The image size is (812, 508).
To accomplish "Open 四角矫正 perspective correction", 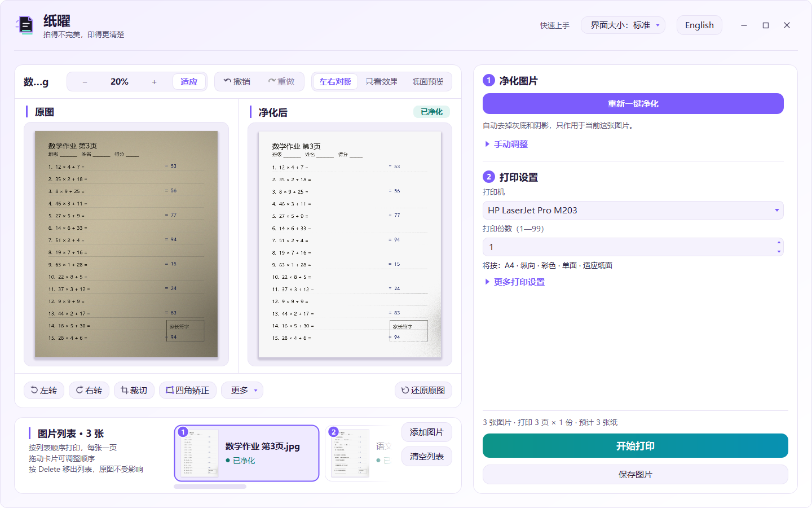I will click(x=188, y=391).
